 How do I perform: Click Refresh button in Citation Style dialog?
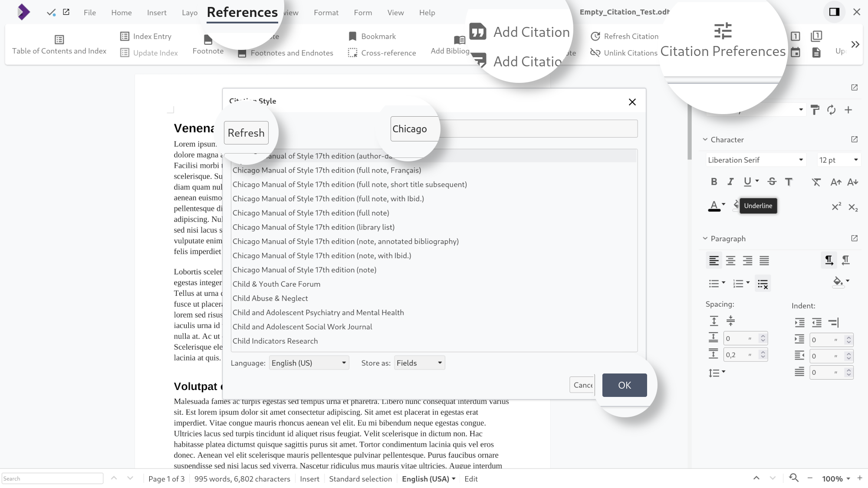pyautogui.click(x=246, y=133)
